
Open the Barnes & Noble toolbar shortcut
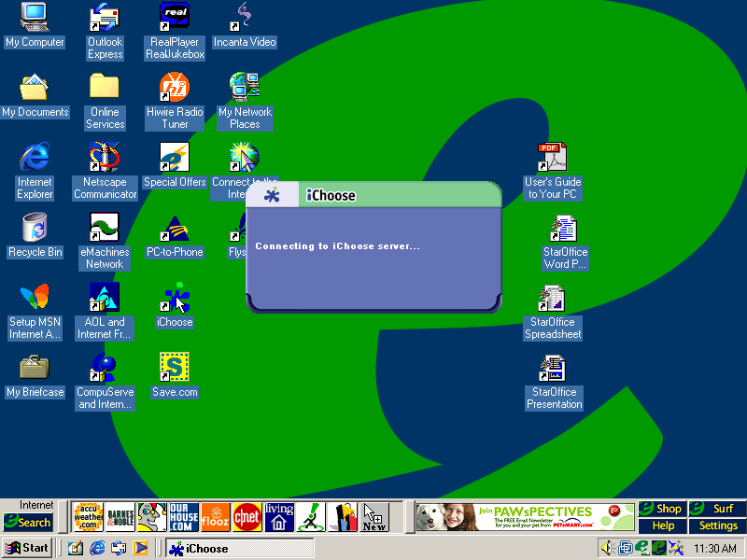tap(120, 516)
